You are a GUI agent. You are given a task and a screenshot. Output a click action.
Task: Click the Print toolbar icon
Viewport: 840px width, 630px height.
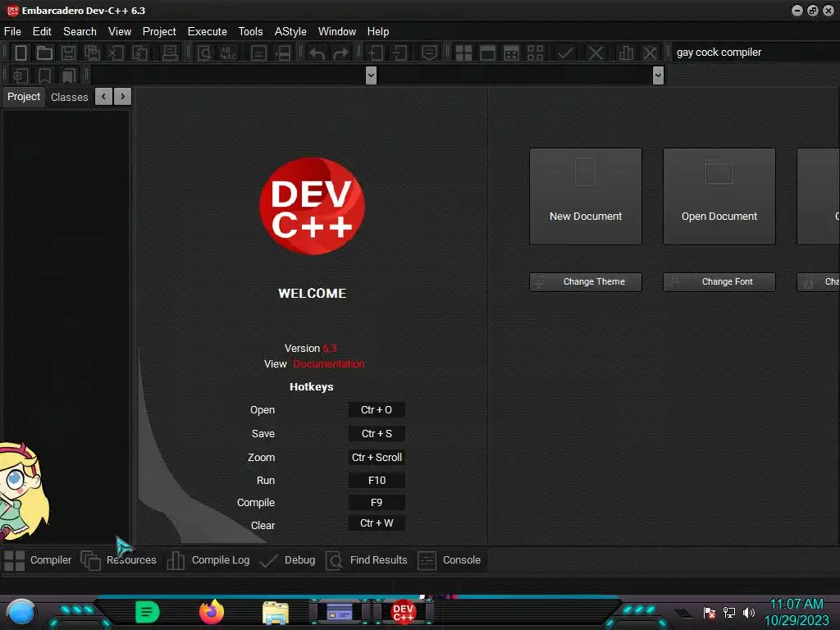170,53
